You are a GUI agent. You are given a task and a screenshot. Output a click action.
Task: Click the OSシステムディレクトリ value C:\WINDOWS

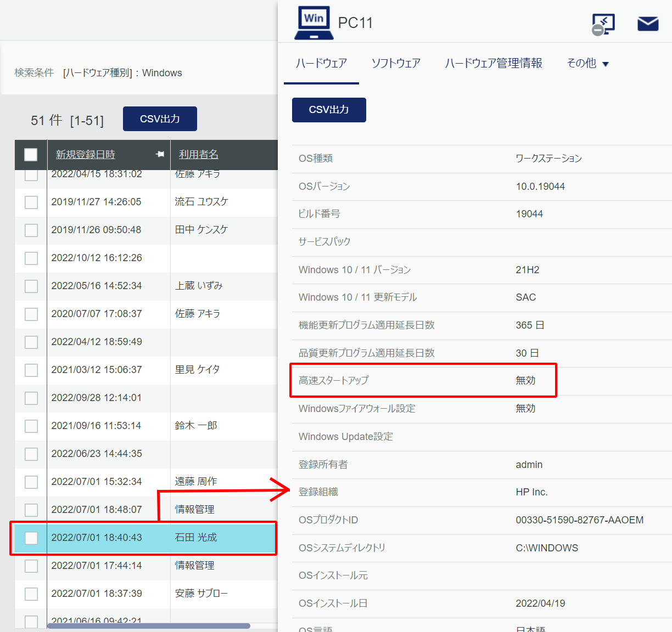(x=547, y=548)
